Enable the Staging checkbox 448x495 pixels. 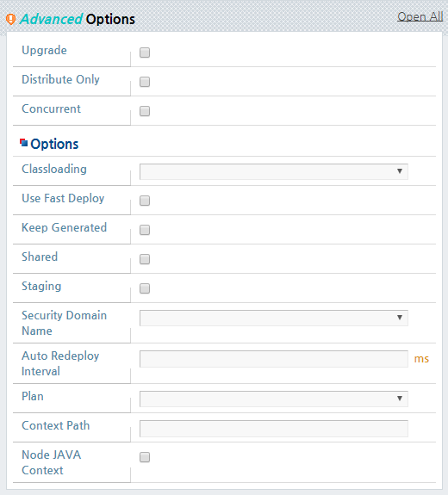tap(145, 288)
